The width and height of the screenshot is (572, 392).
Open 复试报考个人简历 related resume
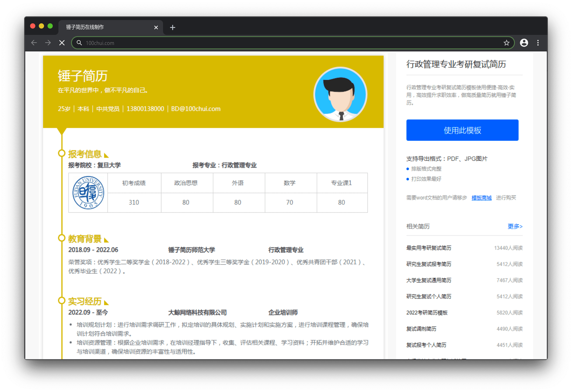pos(426,345)
